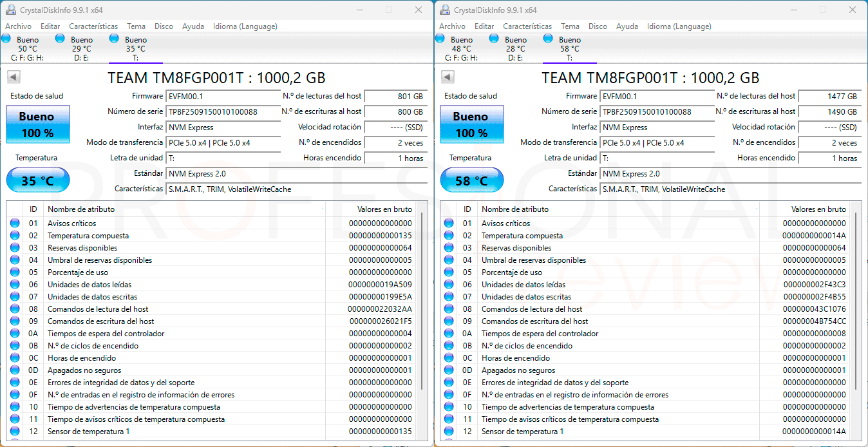Click the 58 °C temperature button
The height and width of the screenshot is (447, 868).
[472, 180]
